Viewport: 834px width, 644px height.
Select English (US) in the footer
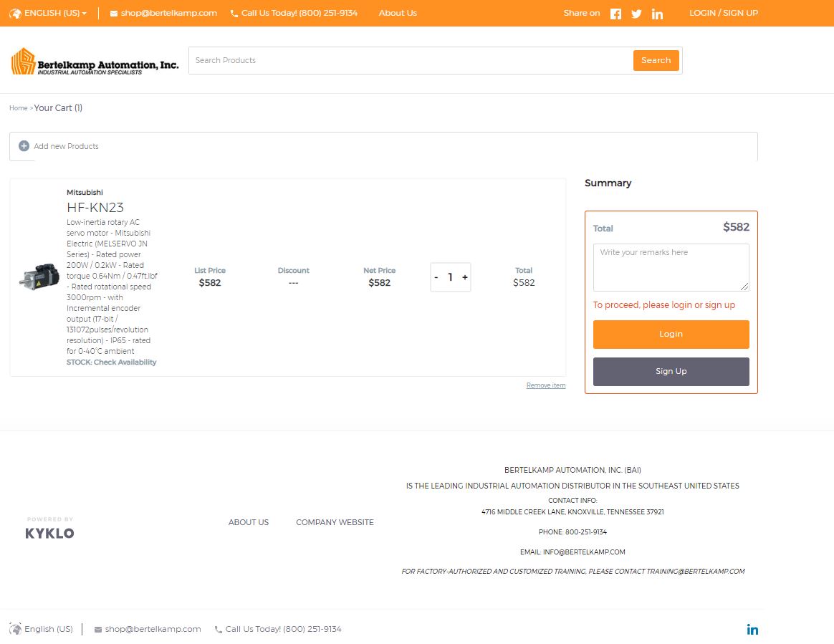[49, 629]
